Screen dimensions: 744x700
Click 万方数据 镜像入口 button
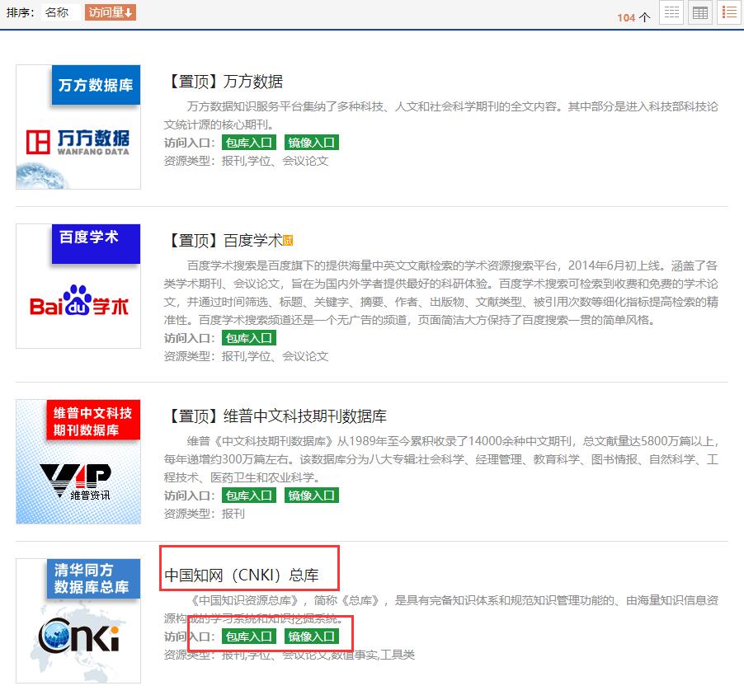[312, 143]
